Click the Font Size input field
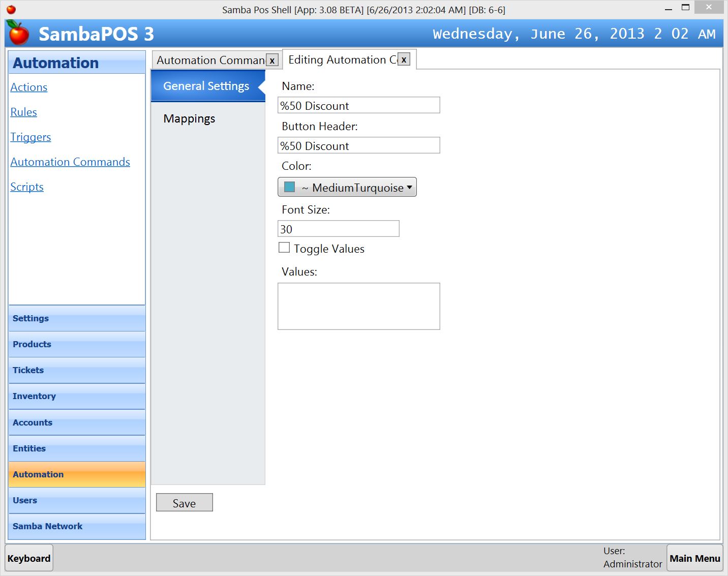Image resolution: width=728 pixels, height=576 pixels. [338, 229]
